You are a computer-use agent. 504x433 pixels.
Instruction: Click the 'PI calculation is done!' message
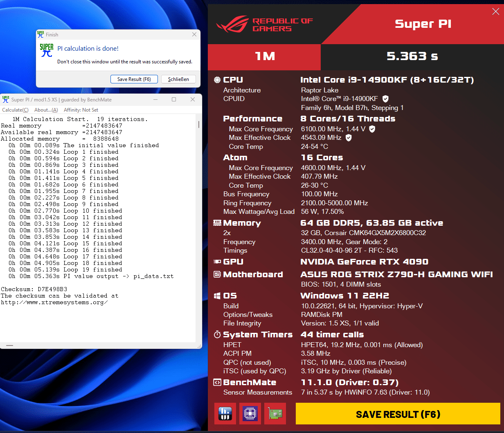tap(88, 48)
